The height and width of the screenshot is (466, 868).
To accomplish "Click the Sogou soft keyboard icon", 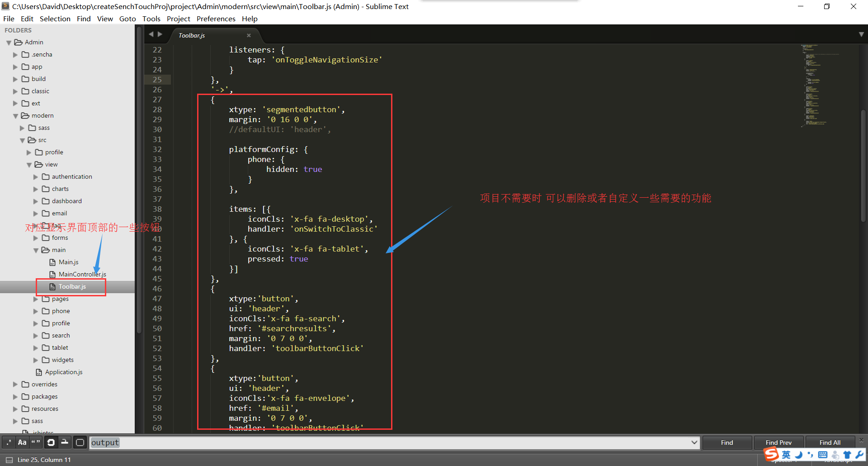I will coord(823,455).
